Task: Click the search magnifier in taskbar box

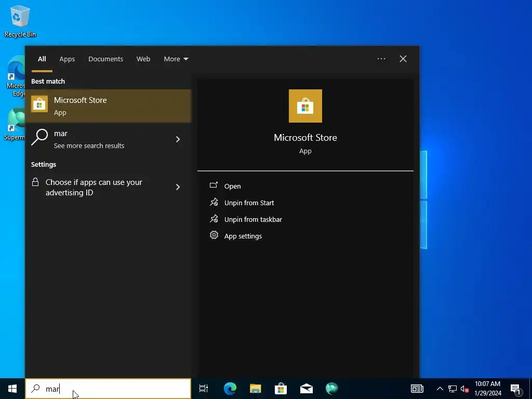Action: click(x=36, y=389)
